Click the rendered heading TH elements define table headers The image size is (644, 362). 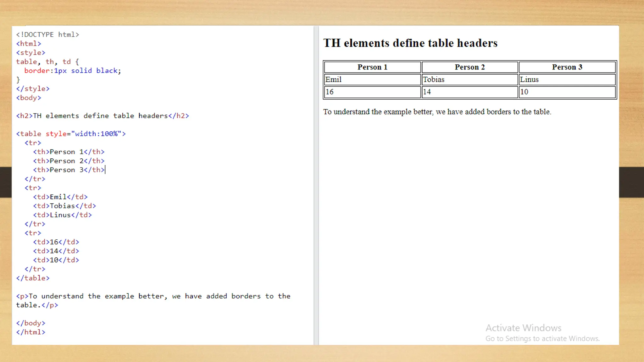click(410, 43)
